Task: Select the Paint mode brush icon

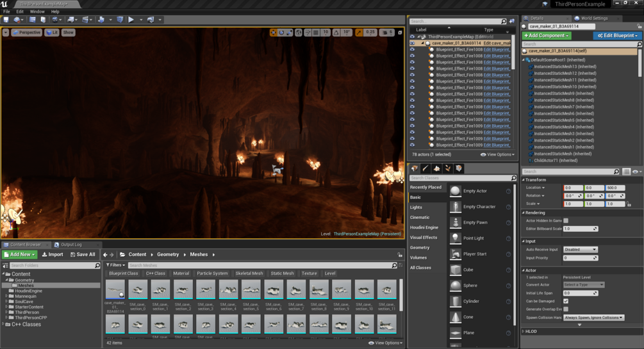Action: [x=425, y=168]
